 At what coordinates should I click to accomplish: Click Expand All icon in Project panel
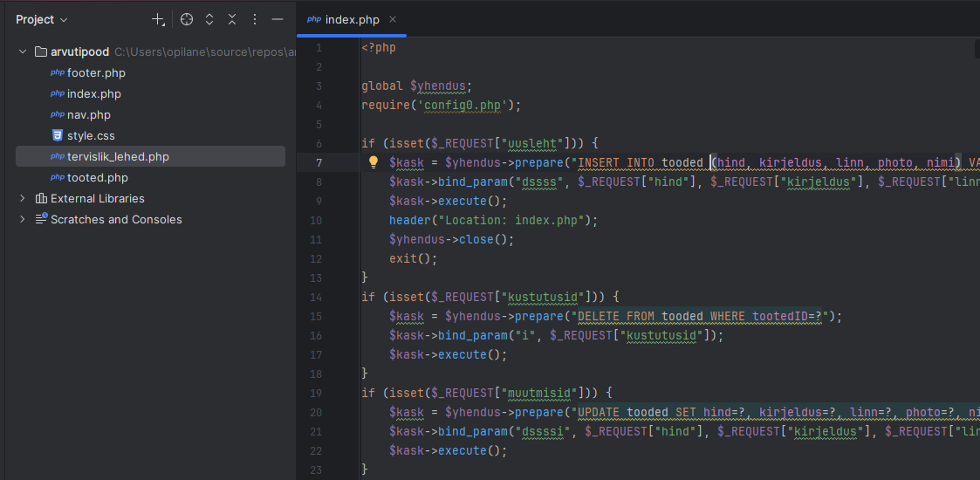coord(209,19)
